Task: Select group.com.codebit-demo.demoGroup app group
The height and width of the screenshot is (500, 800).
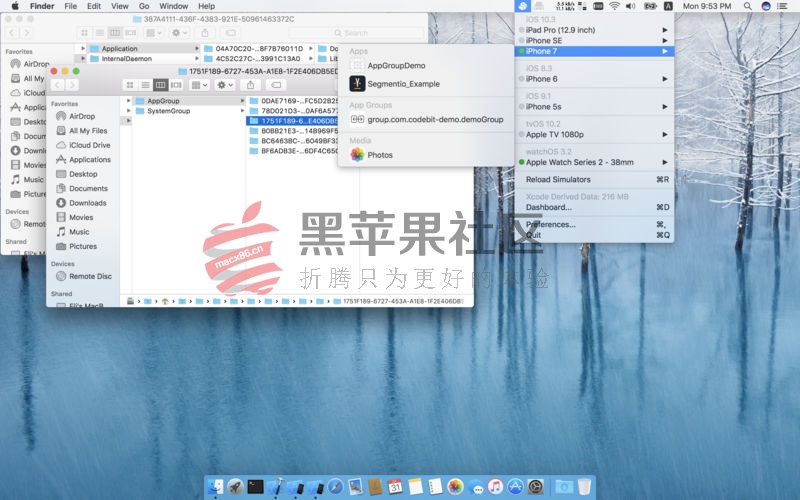Action: pyautogui.click(x=426, y=119)
